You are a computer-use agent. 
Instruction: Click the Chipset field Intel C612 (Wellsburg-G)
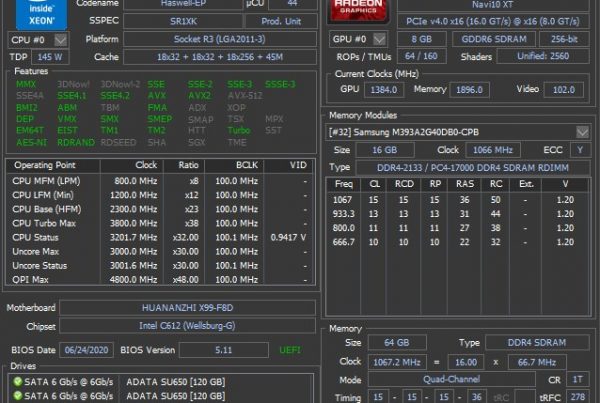[188, 326]
